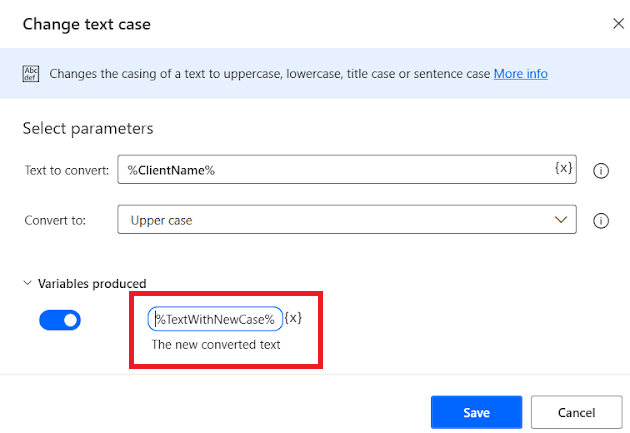This screenshot has width=630, height=433.
Task: Show info for Text to convert
Action: coord(601,171)
